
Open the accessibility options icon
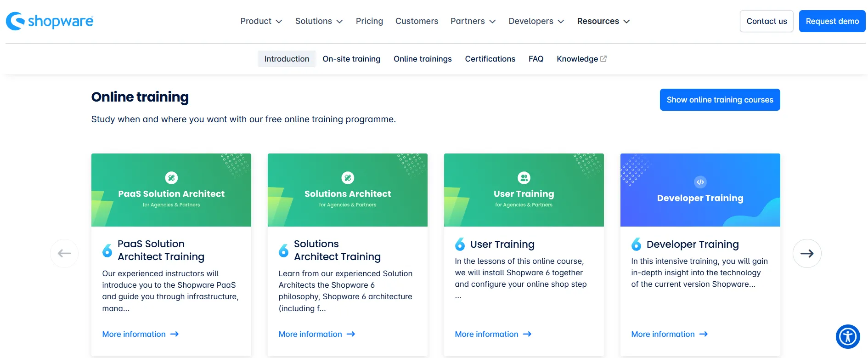[848, 336]
